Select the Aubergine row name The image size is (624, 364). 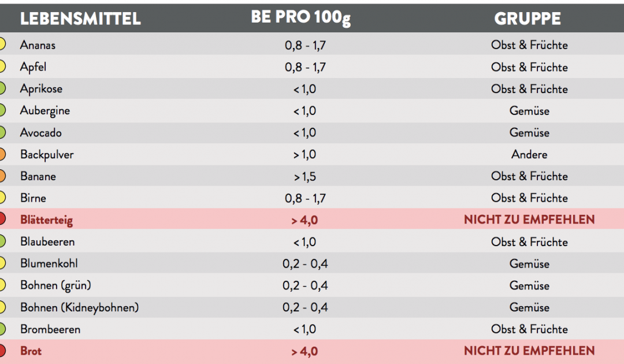click(45, 110)
